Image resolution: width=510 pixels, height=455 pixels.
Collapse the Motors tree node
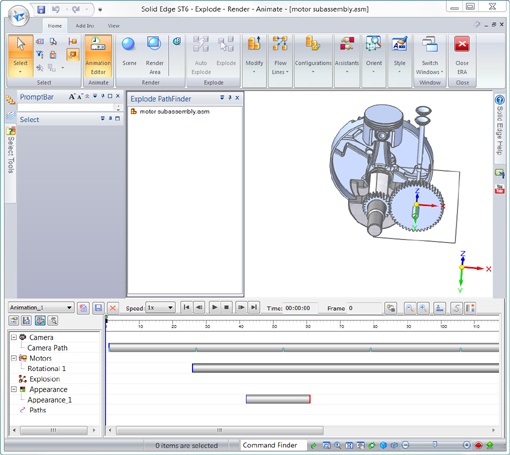point(14,358)
